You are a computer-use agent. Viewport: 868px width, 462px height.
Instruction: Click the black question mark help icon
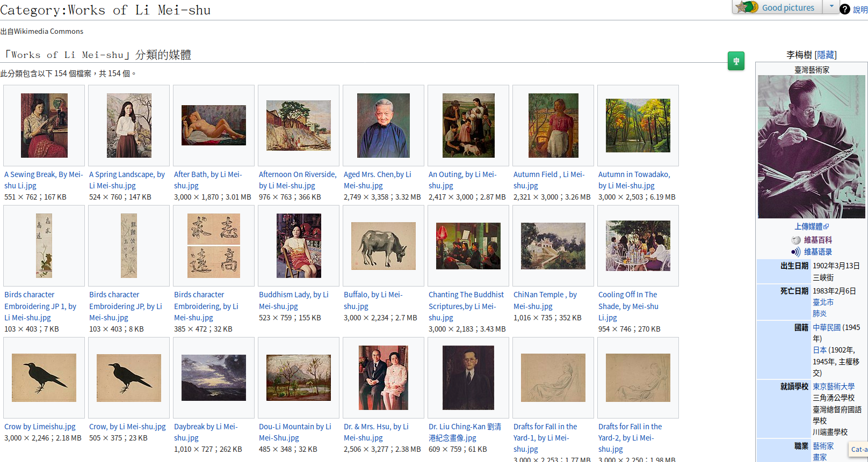(845, 9)
